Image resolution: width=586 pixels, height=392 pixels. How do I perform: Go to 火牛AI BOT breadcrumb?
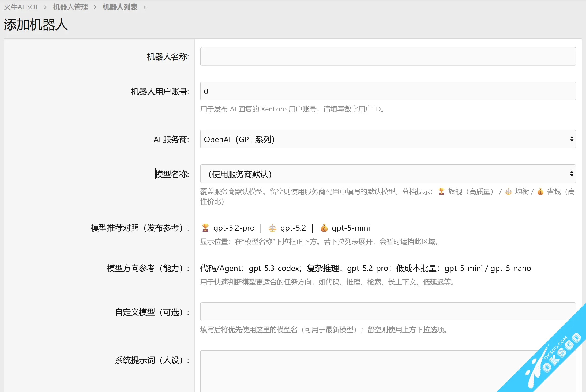click(21, 7)
